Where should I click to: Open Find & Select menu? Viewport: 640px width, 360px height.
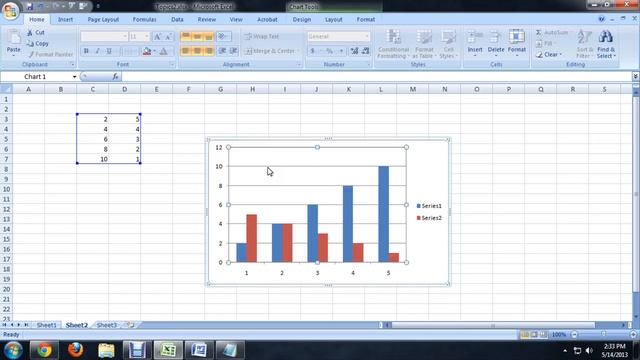coord(606,44)
